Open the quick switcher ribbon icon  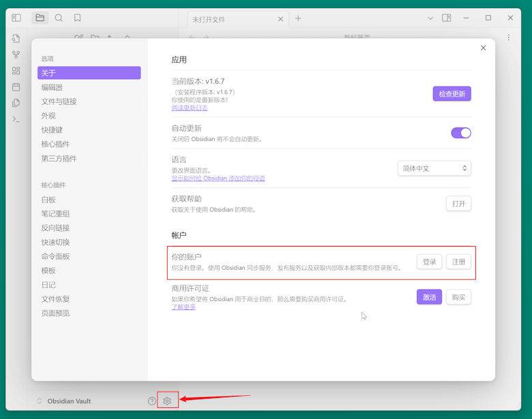16,39
